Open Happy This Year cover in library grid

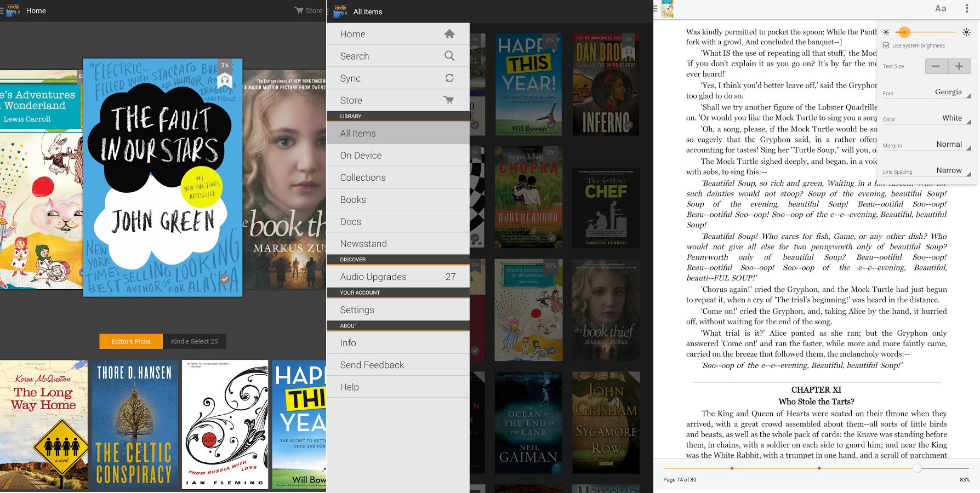528,84
